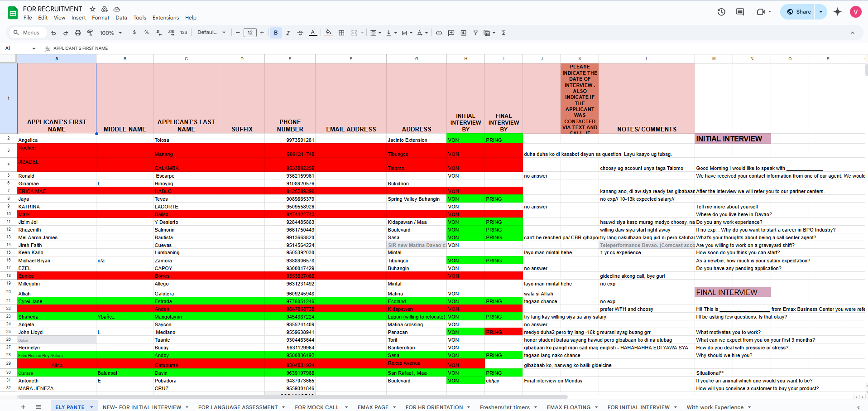Open the vertical align dropdown

click(x=391, y=33)
